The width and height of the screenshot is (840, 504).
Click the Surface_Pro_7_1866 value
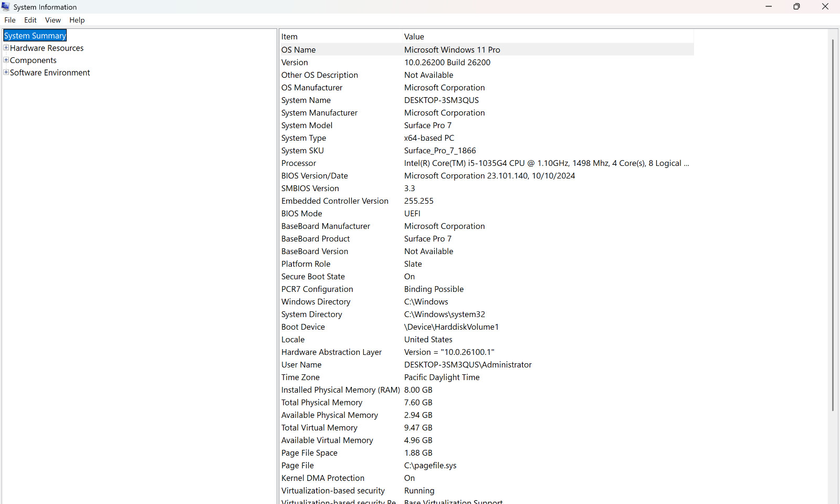(440, 151)
